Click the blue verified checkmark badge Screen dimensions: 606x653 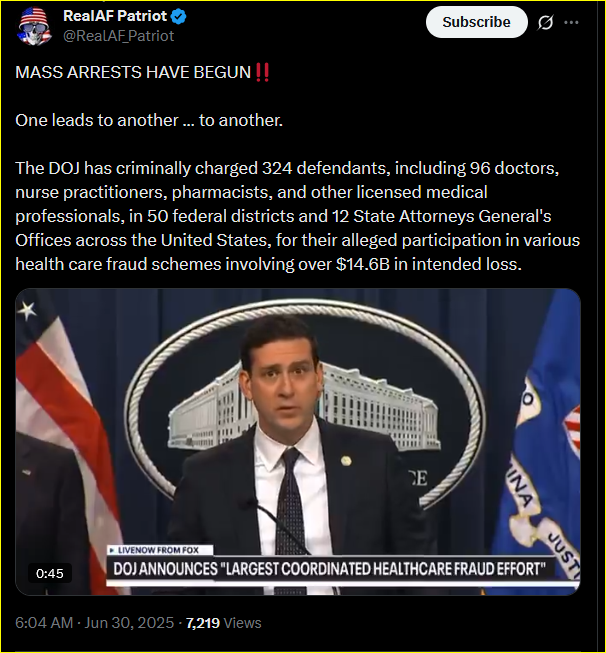pos(179,16)
